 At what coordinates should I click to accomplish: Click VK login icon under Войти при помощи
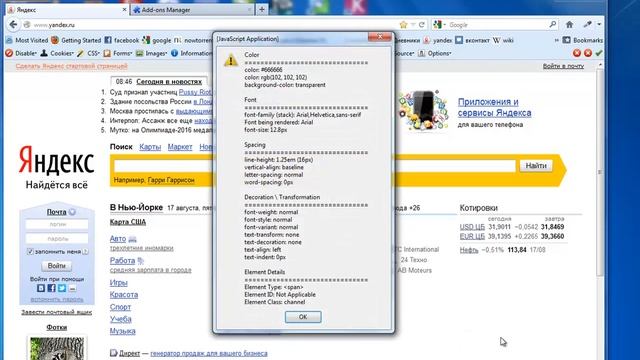click(x=41, y=288)
